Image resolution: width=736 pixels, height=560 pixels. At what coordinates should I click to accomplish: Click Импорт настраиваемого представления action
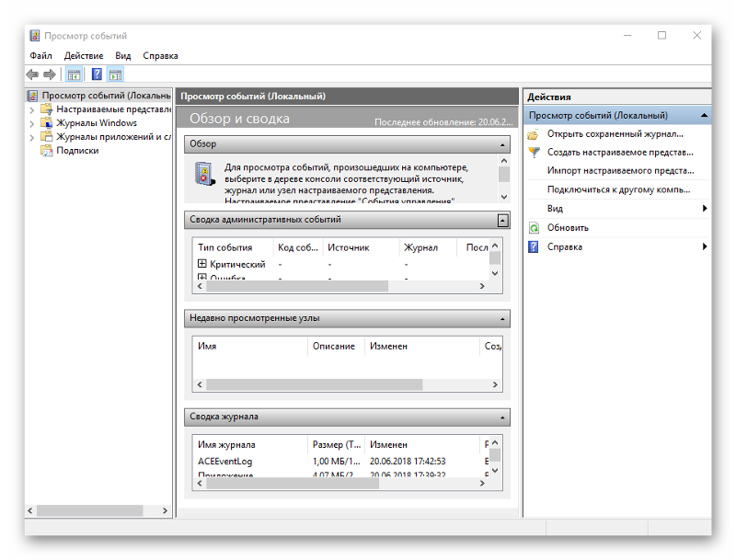click(x=619, y=171)
